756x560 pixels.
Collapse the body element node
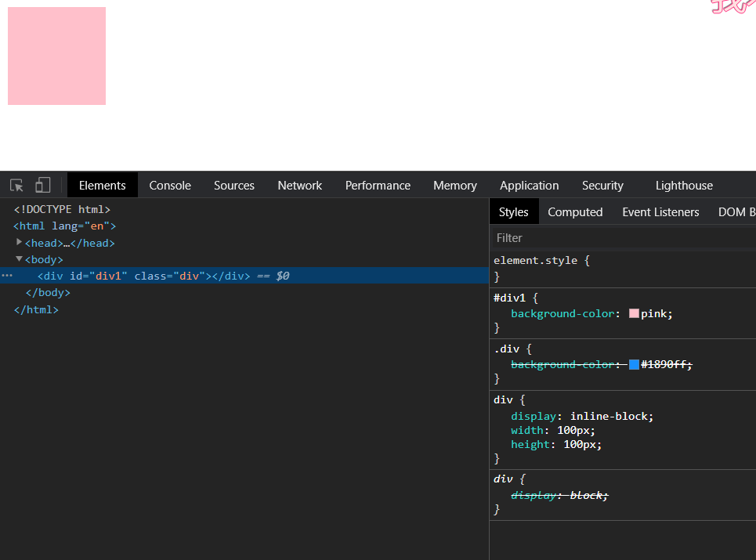[20, 259]
